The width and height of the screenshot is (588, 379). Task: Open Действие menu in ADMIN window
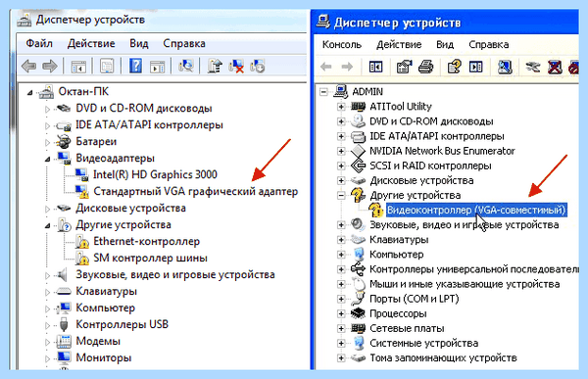pos(399,45)
